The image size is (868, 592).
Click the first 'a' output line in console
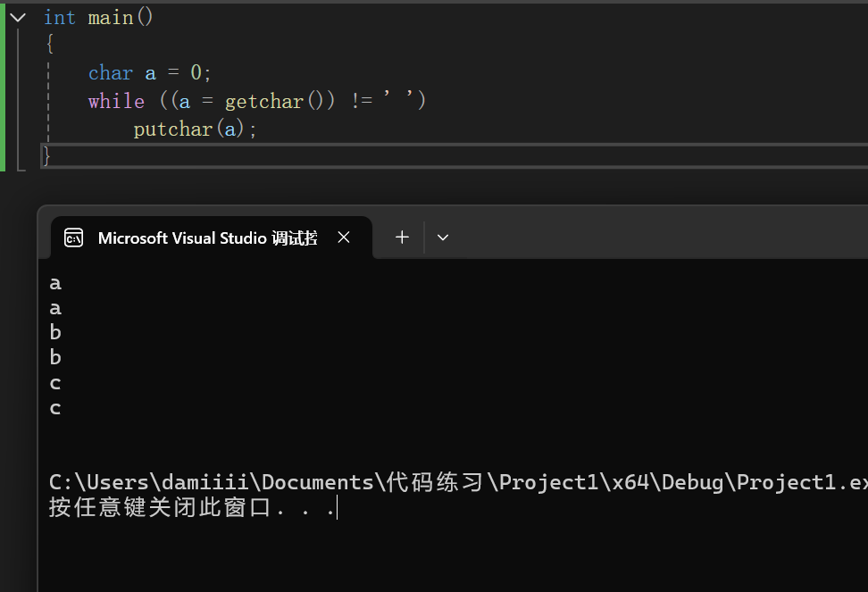coord(55,283)
